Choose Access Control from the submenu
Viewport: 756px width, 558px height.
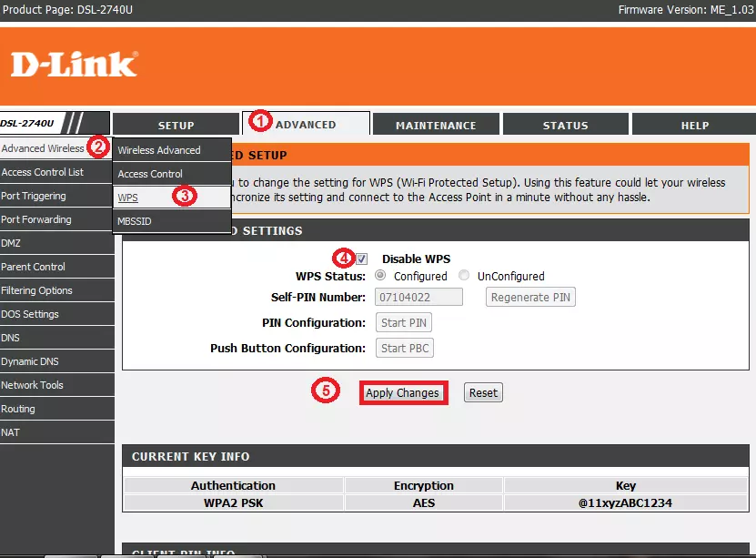click(172, 174)
